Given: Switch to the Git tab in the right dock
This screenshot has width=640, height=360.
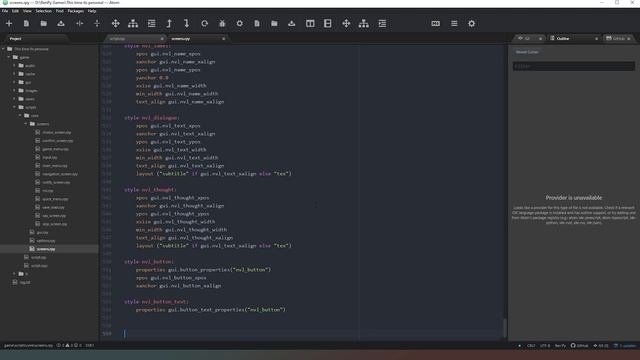Looking at the screenshot, I should click(x=529, y=38).
